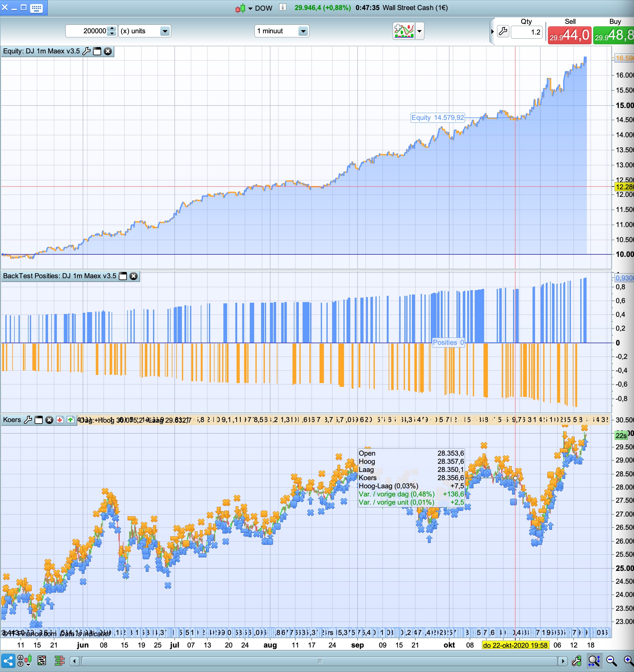Maximize the Equity DJ 1m Maex panel
The width and height of the screenshot is (634, 672).
(97, 51)
